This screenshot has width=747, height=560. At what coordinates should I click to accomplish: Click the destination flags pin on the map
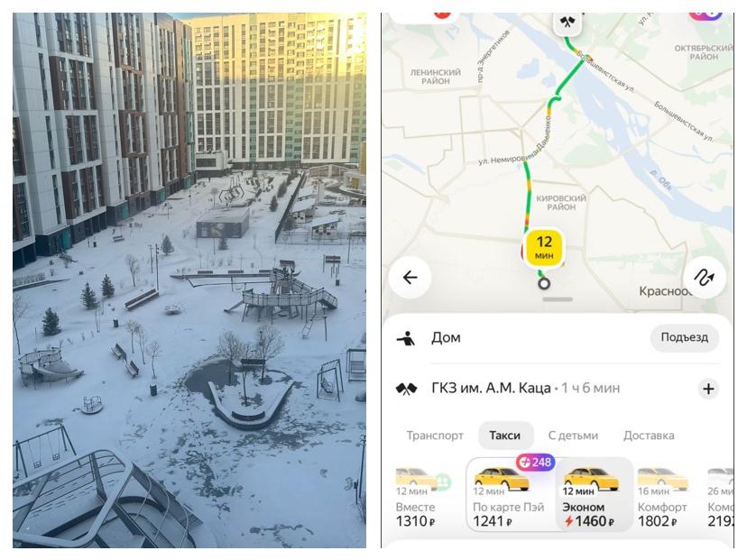(567, 22)
